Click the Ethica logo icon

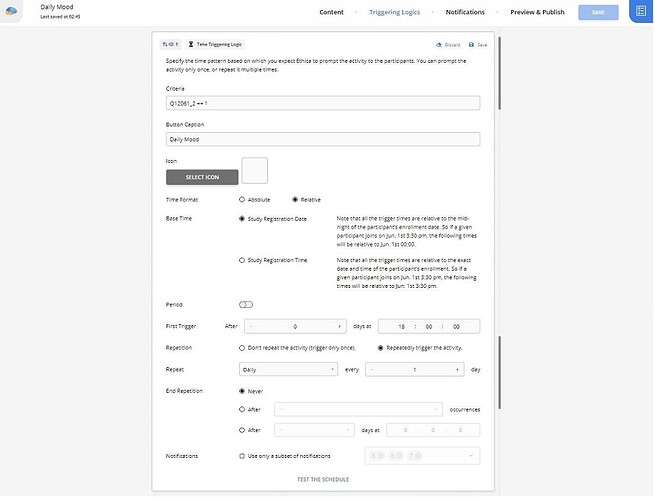(11, 11)
